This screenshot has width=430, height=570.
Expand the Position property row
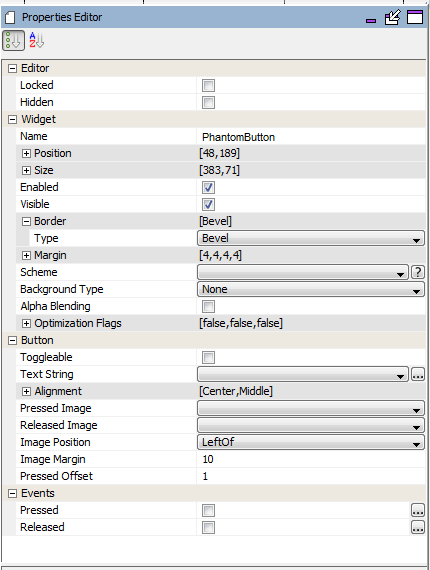point(26,153)
